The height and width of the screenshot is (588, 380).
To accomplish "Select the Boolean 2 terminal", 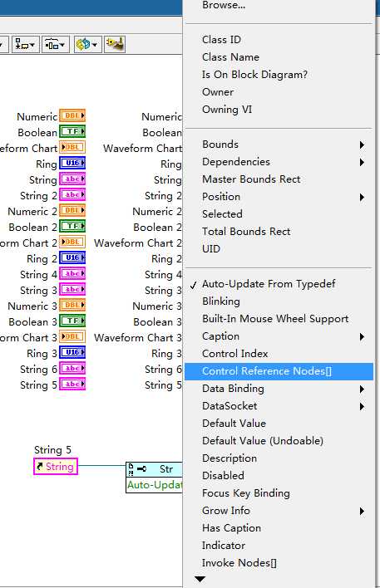I will tap(72, 226).
